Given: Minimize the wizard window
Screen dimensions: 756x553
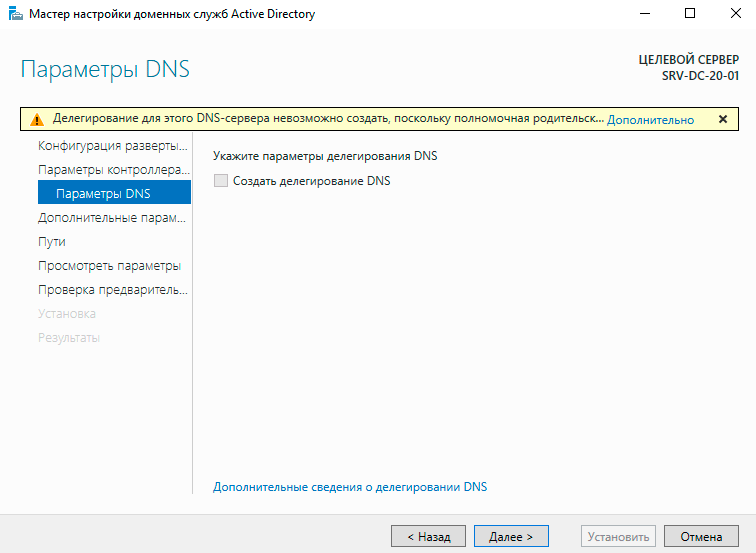Looking at the screenshot, I should (645, 13).
